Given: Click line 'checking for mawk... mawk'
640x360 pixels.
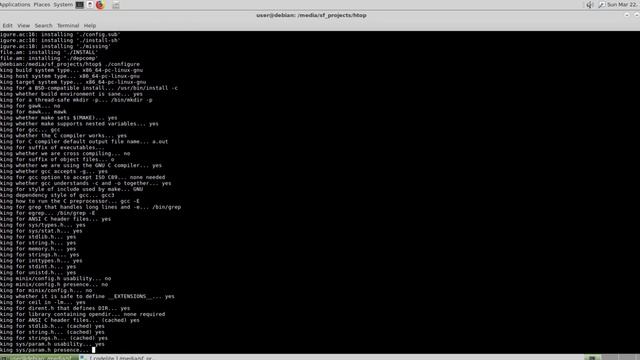Looking at the screenshot, I should tap(33, 112).
